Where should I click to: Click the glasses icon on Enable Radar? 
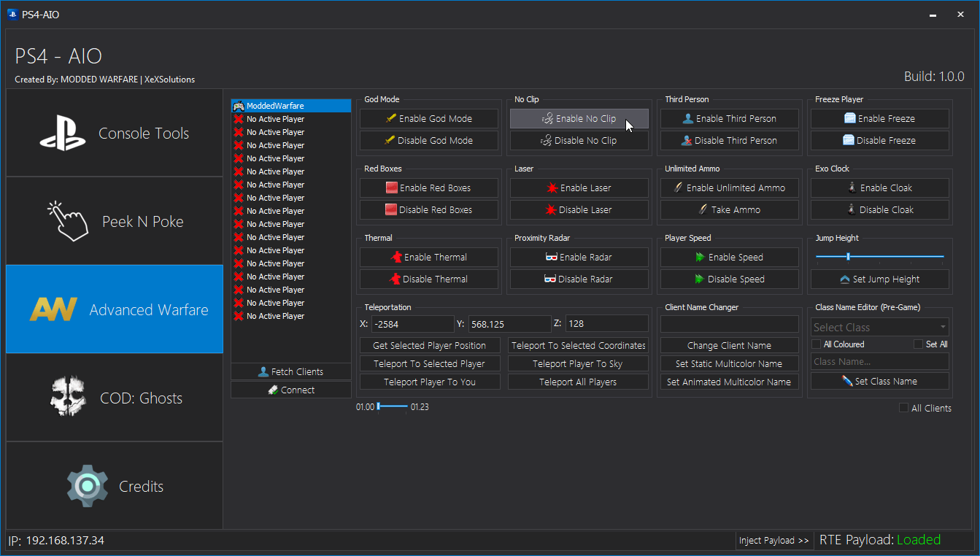[x=552, y=257]
